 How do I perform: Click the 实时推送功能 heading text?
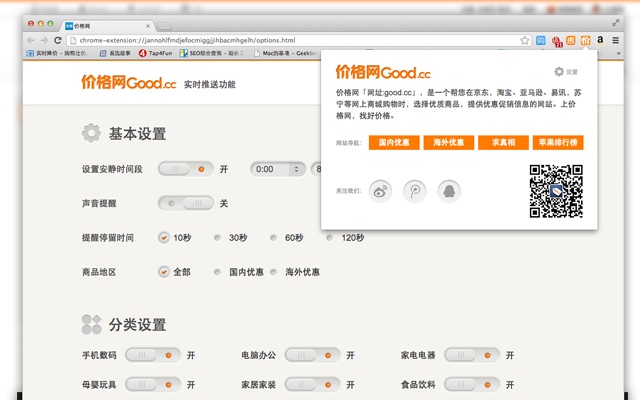click(209, 84)
